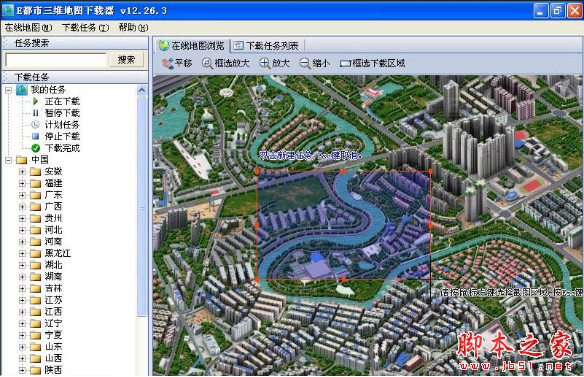Click right-middle handle of red selection box
584x377 pixels.
tap(431, 225)
